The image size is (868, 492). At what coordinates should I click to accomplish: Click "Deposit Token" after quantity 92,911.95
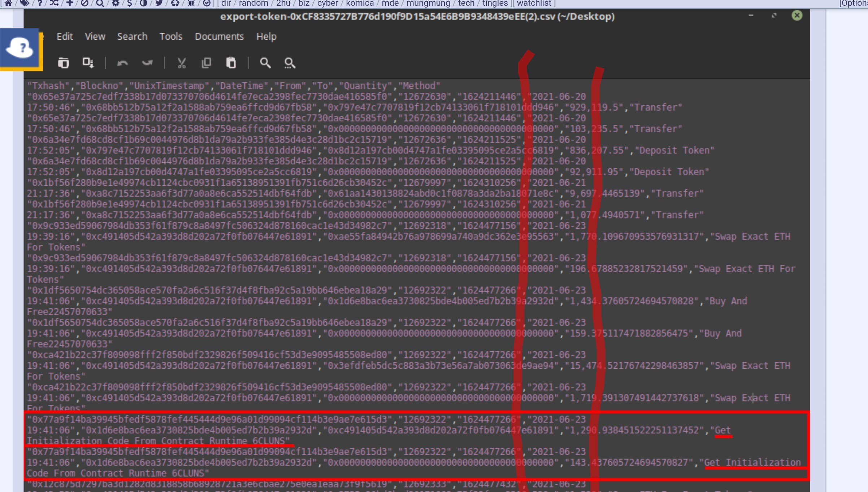(672, 172)
